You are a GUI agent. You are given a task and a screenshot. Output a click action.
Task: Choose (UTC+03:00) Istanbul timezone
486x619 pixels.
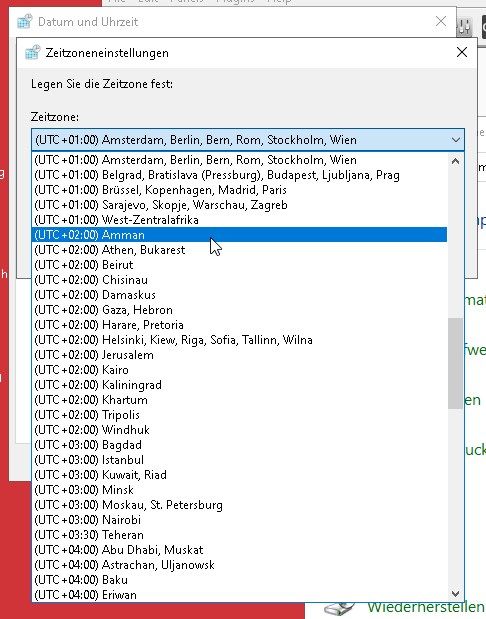(239, 460)
